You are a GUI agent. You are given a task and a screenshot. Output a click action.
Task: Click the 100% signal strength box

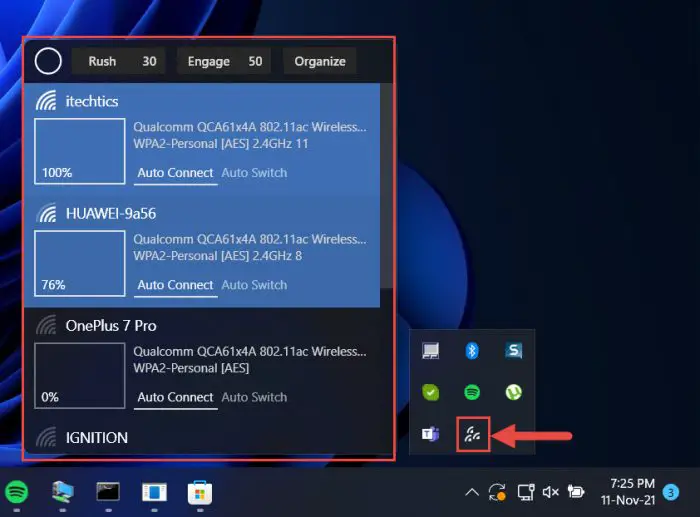coord(80,151)
